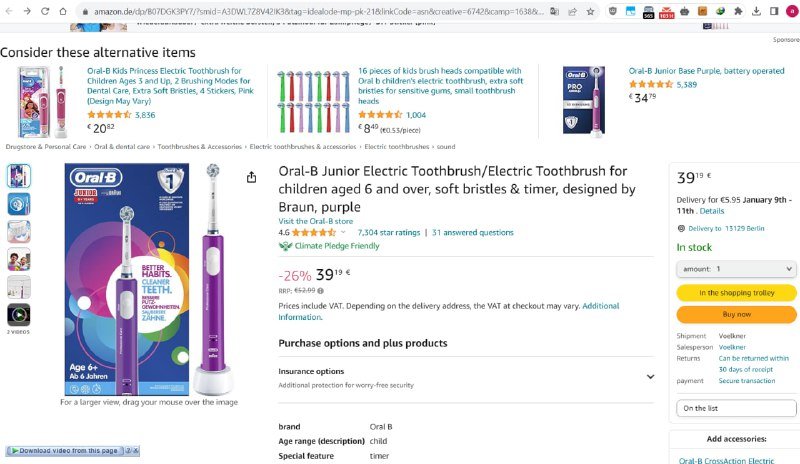800x464 pixels.
Task: Add item to the shopping trolley
Action: coord(736,293)
